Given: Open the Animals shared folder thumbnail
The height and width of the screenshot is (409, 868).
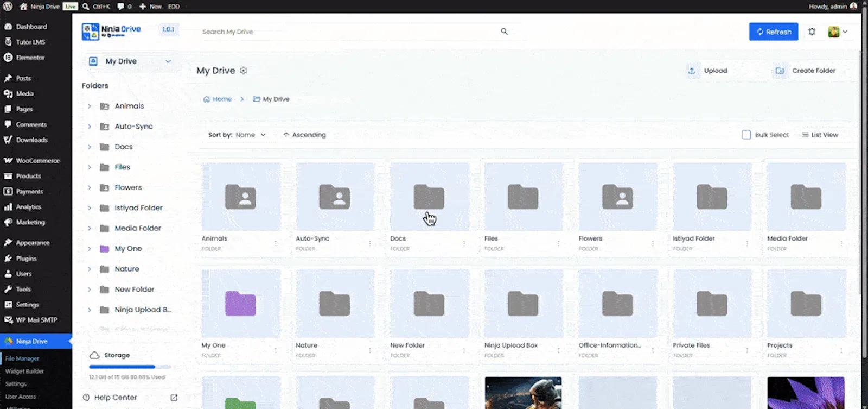Looking at the screenshot, I should (241, 197).
